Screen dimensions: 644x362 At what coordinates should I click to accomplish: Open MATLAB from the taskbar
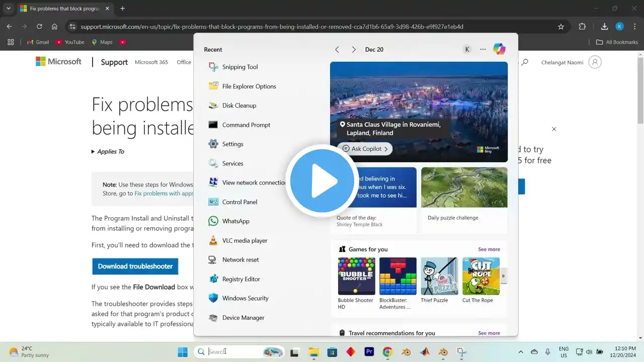(x=425, y=352)
